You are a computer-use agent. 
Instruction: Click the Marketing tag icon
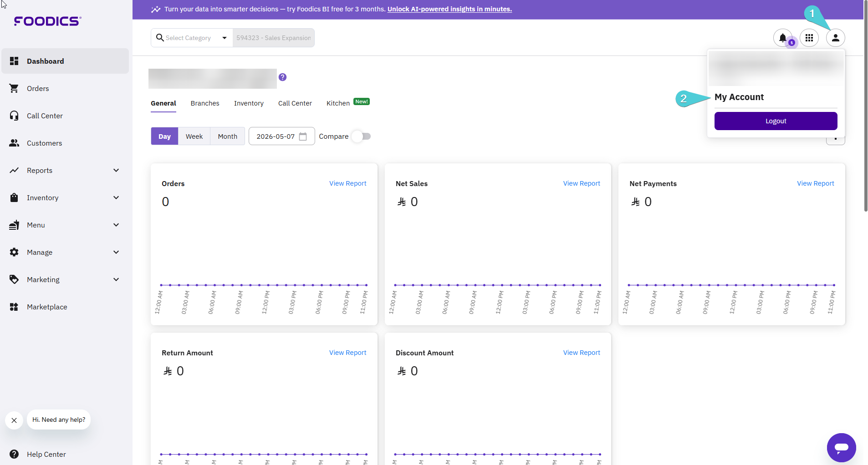[x=14, y=279]
